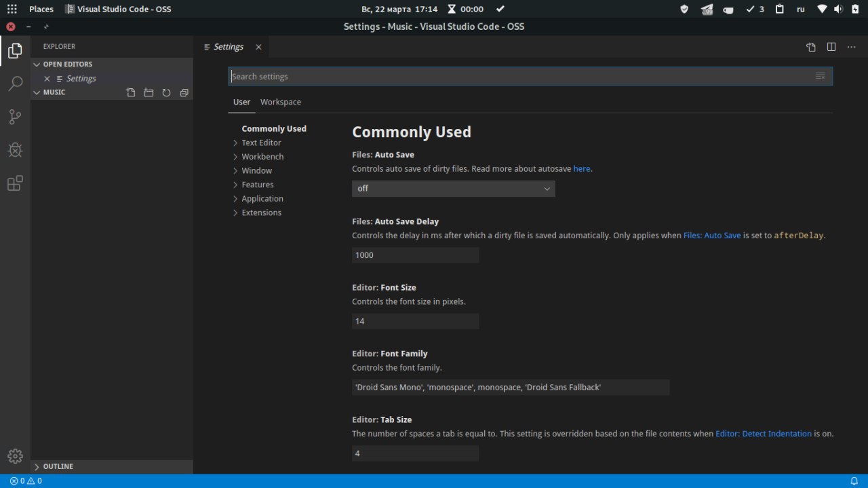Open the Explorer view in activity bar
The height and width of the screenshot is (488, 868).
(x=15, y=51)
